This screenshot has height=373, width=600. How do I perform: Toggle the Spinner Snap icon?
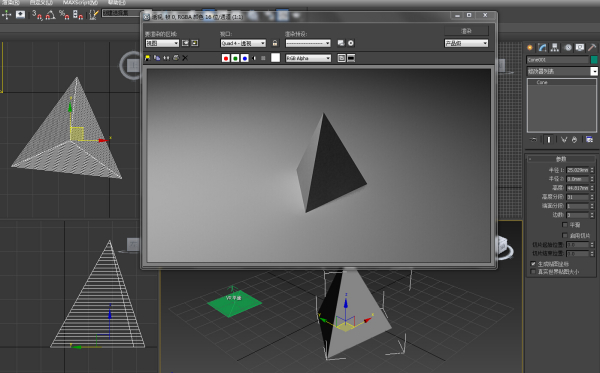(78, 15)
